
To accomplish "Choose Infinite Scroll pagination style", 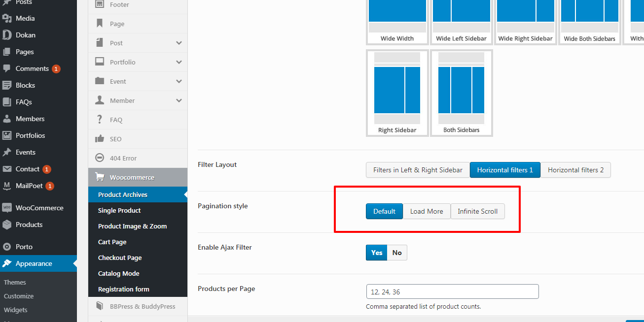I will (477, 211).
